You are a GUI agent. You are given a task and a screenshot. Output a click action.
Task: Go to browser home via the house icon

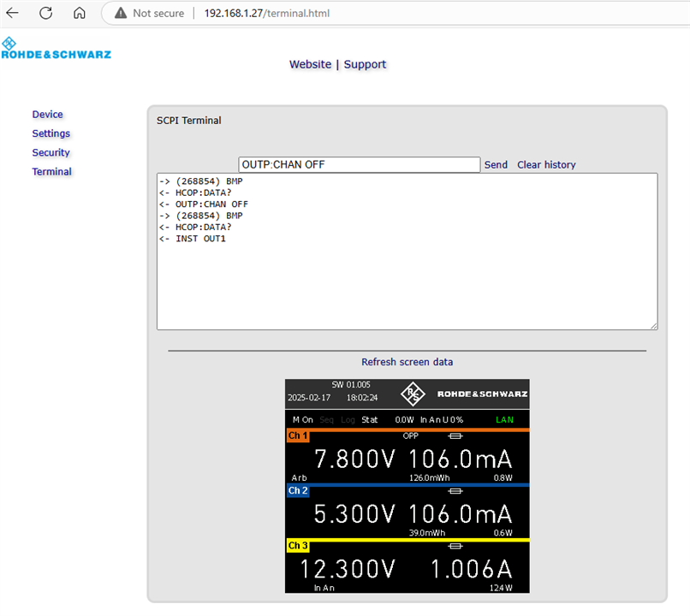click(x=79, y=14)
